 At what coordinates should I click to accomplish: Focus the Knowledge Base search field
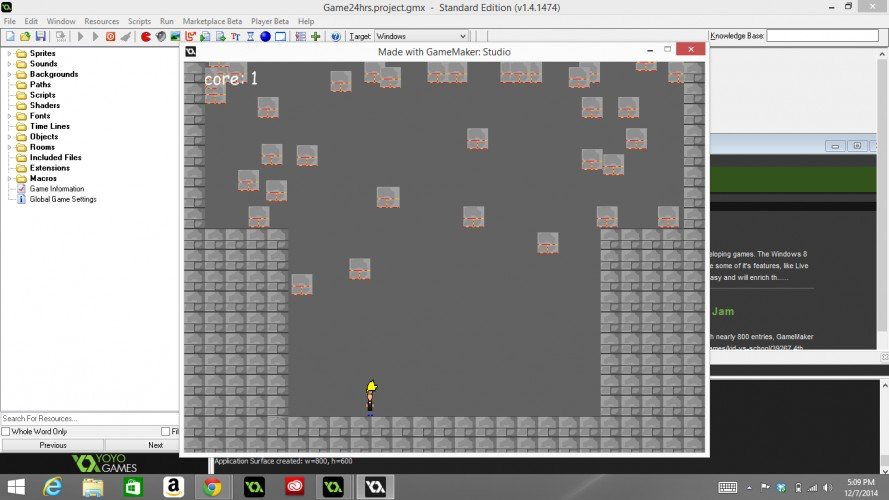pos(822,36)
